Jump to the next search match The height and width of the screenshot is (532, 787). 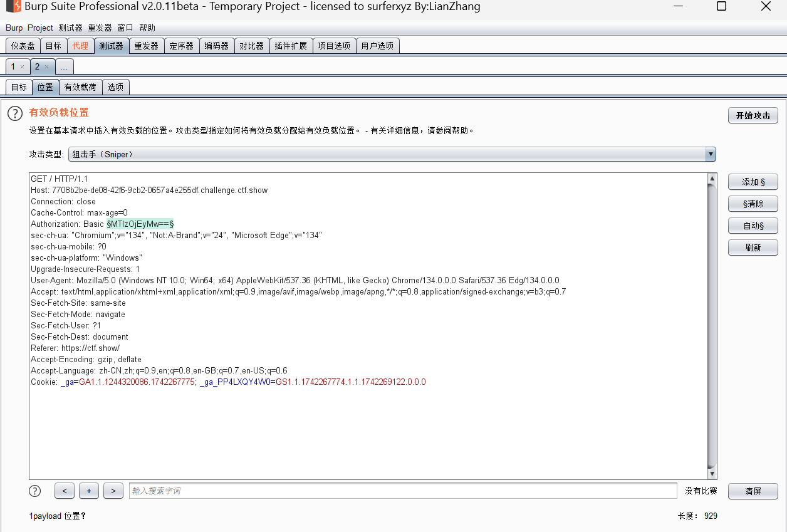(x=113, y=491)
